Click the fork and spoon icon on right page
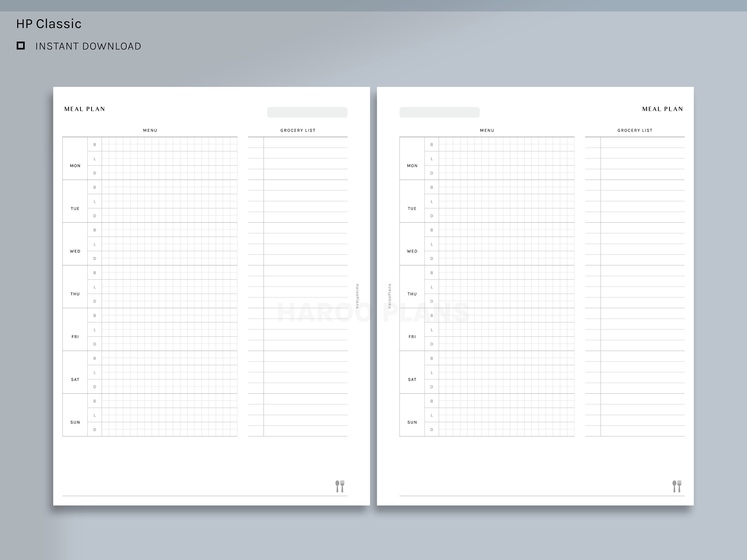 tap(677, 486)
